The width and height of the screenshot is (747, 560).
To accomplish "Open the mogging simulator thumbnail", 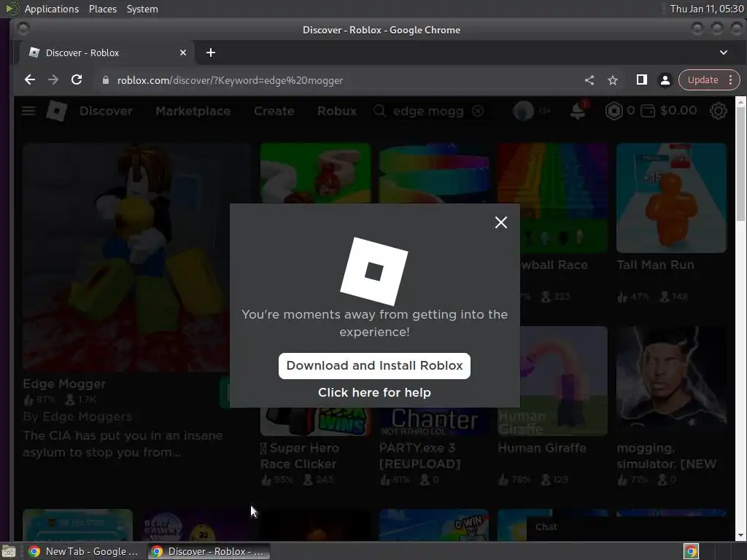I will point(671,381).
